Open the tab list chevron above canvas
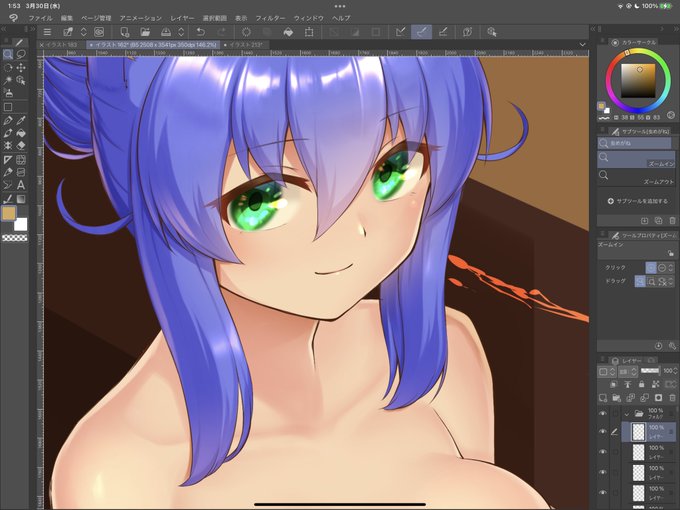680x510 pixels. click(x=582, y=45)
